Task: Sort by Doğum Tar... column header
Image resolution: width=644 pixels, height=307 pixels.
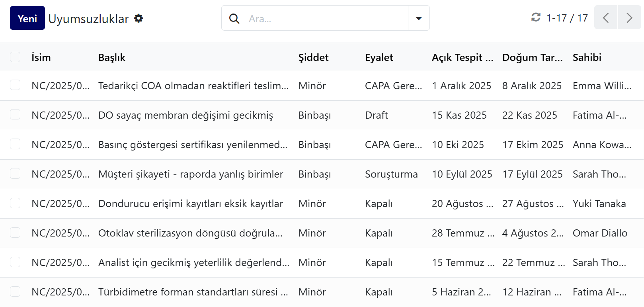Action: [533, 57]
